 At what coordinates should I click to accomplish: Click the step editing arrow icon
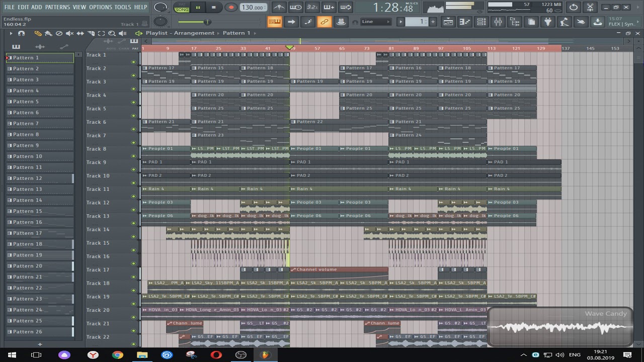tap(291, 22)
